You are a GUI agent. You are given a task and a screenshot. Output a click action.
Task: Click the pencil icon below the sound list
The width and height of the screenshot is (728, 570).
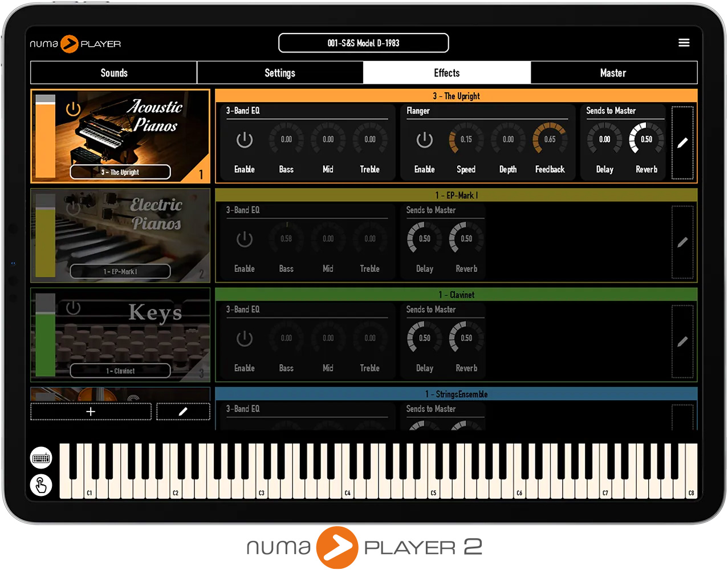[x=183, y=412]
